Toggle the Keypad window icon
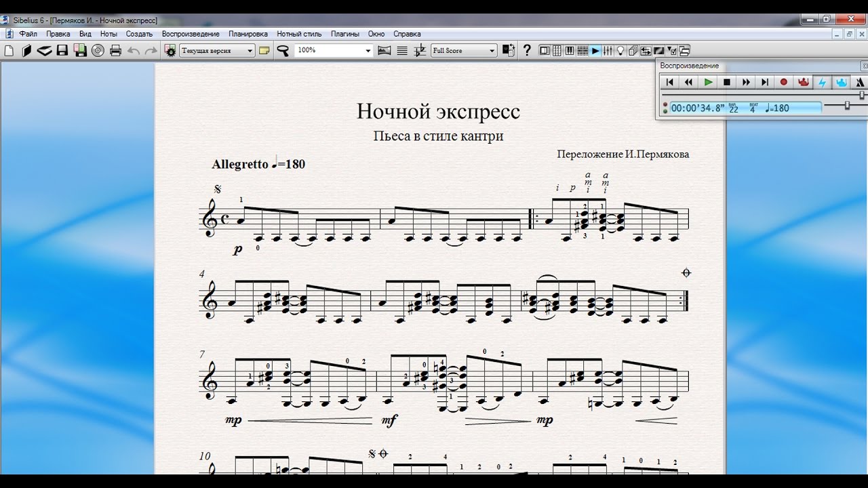Viewport: 868px width, 488px height. pos(557,50)
